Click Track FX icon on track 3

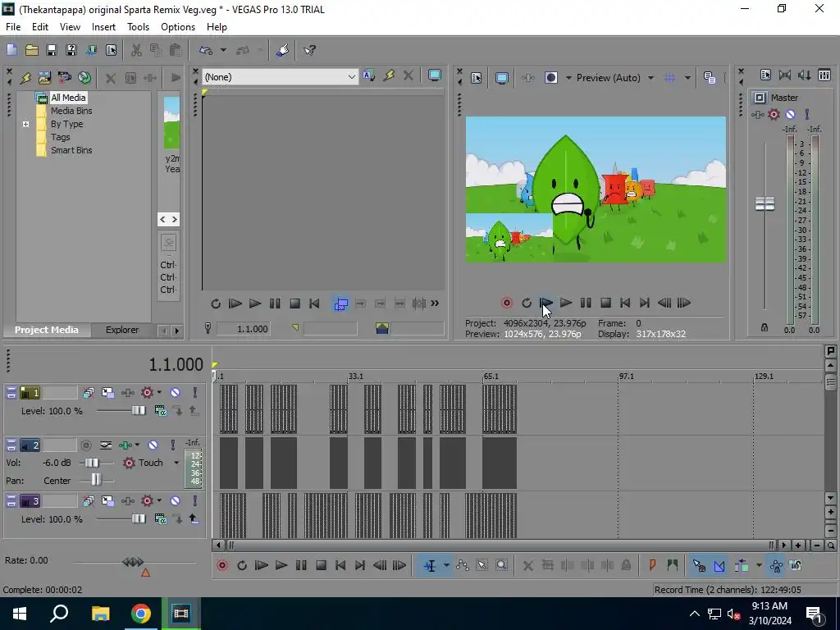click(x=127, y=501)
